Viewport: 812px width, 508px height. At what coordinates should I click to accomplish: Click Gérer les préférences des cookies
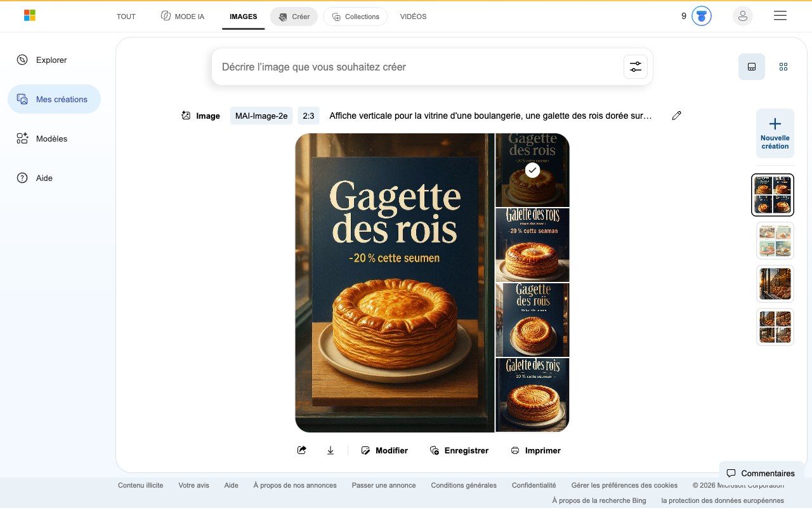(624, 485)
